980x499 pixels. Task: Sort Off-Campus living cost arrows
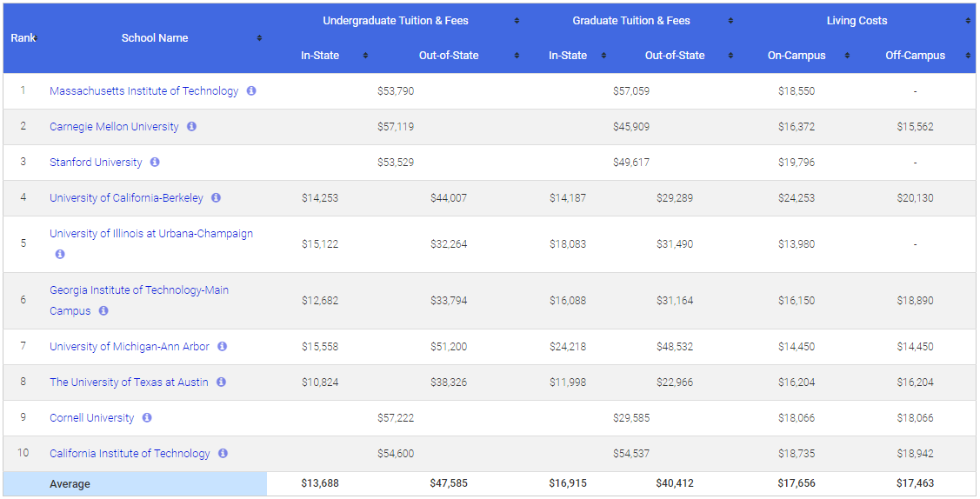[970, 56]
